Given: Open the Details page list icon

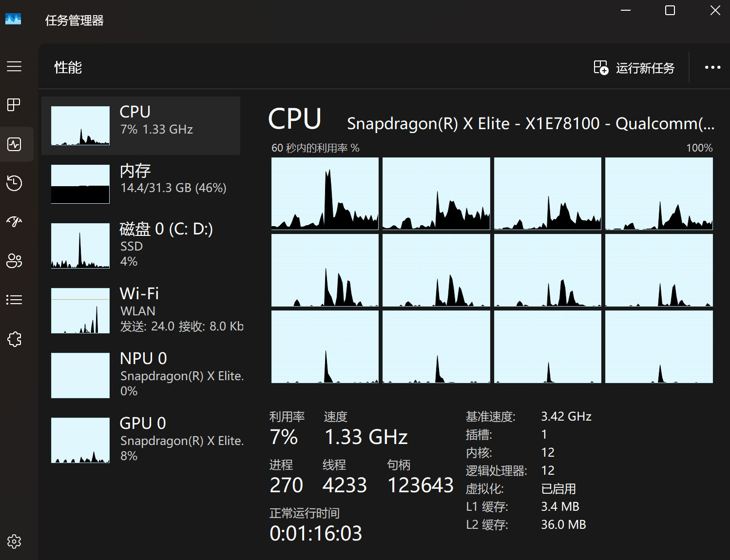Looking at the screenshot, I should point(14,300).
